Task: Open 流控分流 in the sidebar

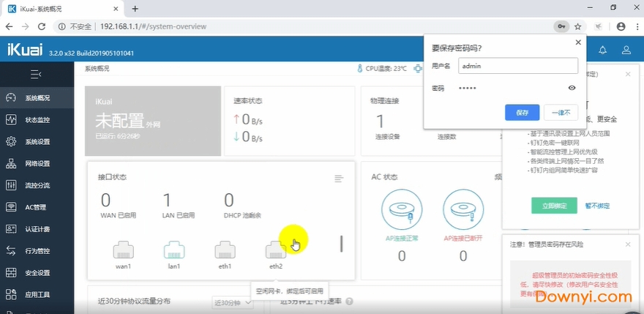Action: (x=37, y=185)
